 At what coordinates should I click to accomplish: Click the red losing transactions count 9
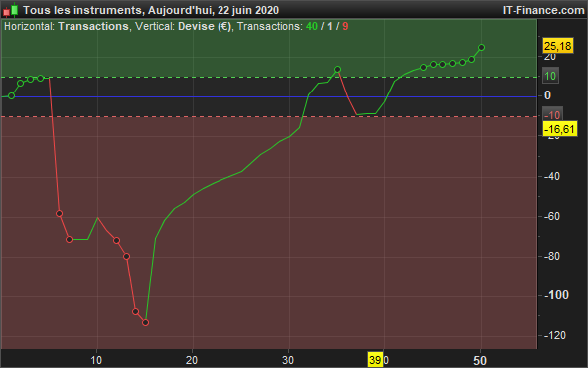click(345, 26)
